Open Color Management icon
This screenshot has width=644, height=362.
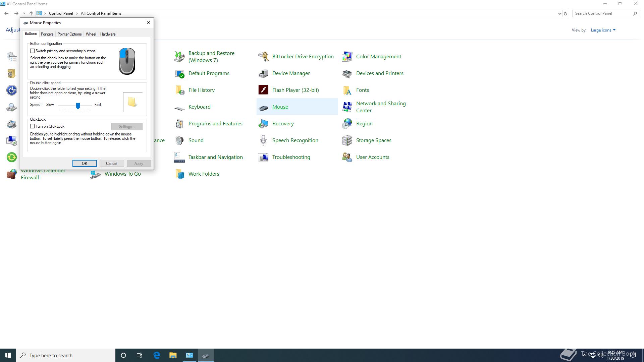[347, 57]
